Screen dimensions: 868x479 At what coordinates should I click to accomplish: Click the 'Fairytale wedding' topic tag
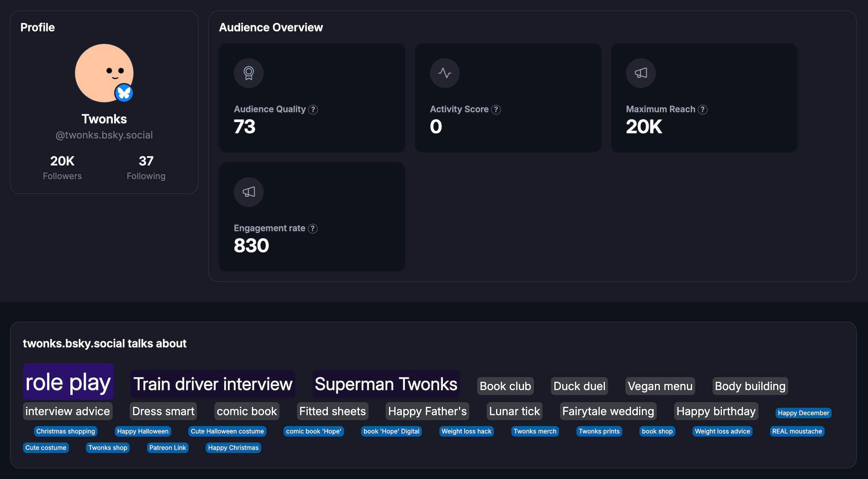tap(608, 411)
